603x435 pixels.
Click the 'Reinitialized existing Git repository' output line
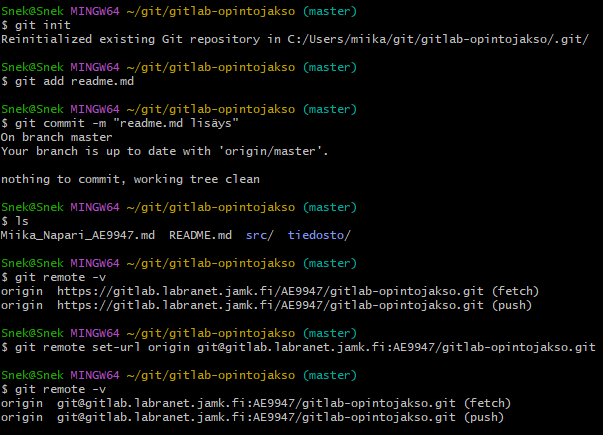point(150,39)
